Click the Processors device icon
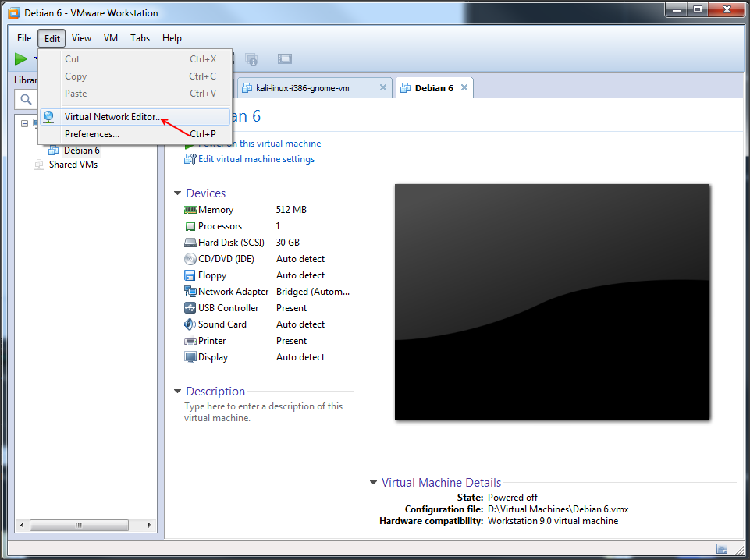The image size is (750, 560). coord(190,226)
